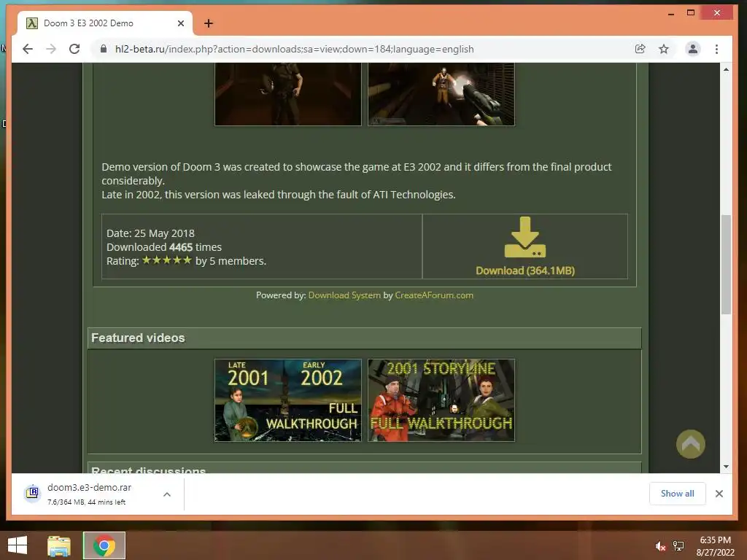Open the left Doom 3 screenshot thumbnail
The height and width of the screenshot is (560, 747).
[288, 94]
